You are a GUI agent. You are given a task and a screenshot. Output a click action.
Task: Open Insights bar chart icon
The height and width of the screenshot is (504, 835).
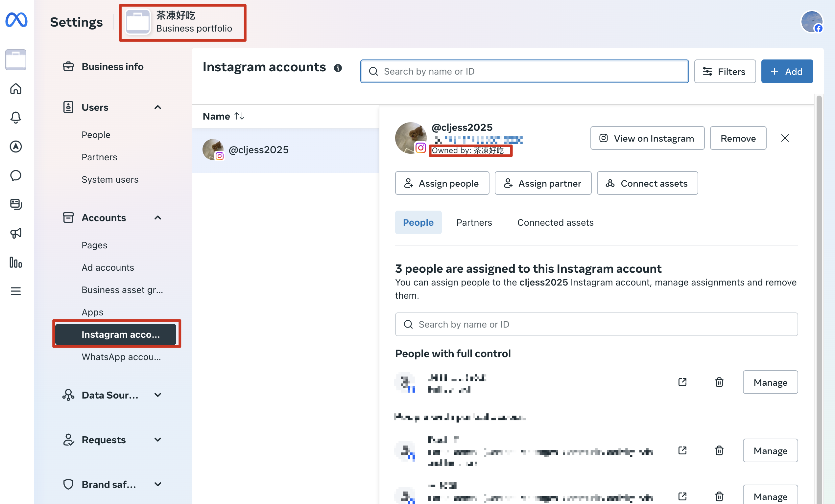15,262
